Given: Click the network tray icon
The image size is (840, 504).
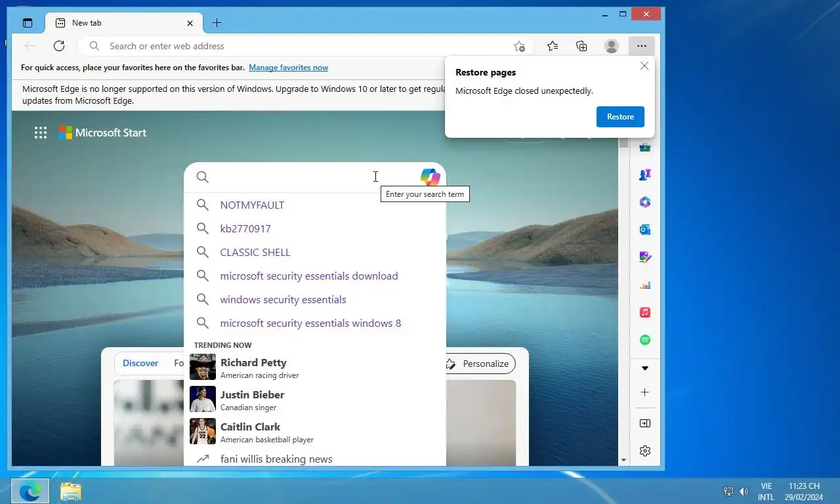Looking at the screenshot, I should pos(728,491).
